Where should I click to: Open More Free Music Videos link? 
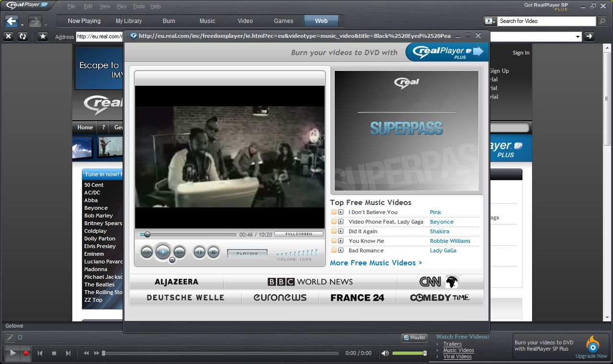pyautogui.click(x=376, y=263)
